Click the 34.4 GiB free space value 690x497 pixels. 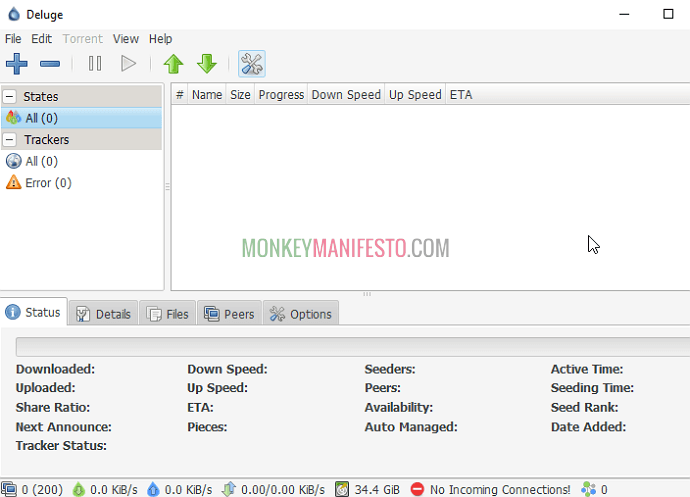pos(377,490)
